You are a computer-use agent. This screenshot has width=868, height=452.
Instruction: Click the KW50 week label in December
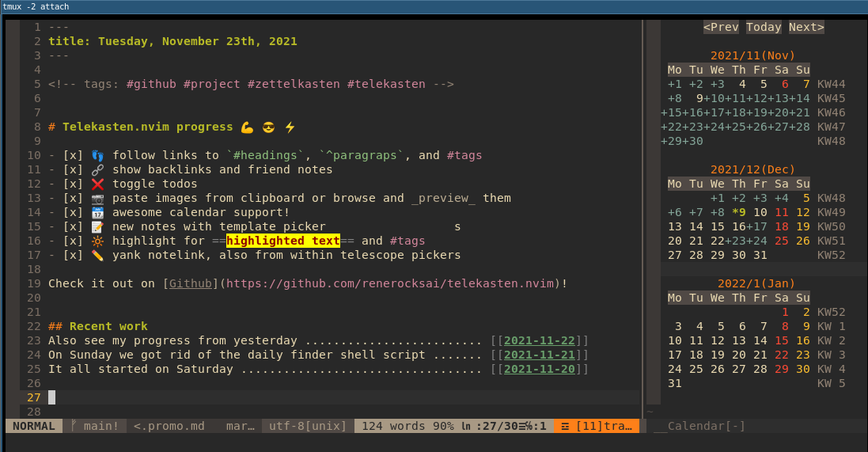coord(831,227)
